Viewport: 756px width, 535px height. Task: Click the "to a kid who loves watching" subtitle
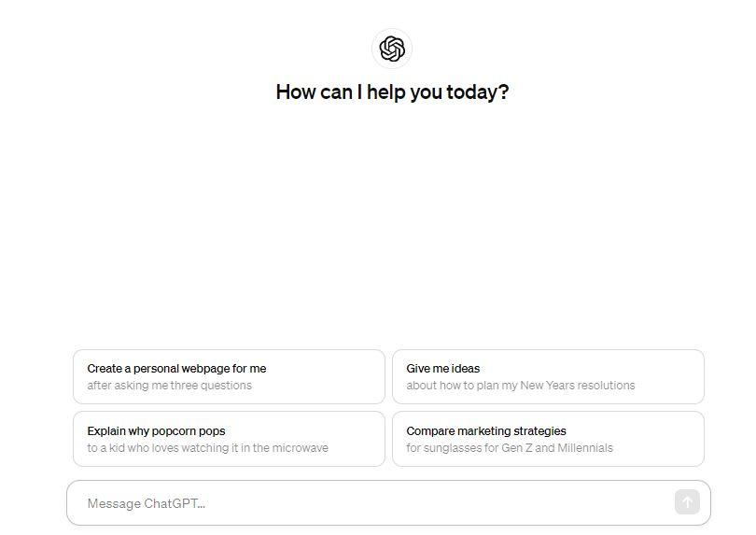[x=207, y=448]
